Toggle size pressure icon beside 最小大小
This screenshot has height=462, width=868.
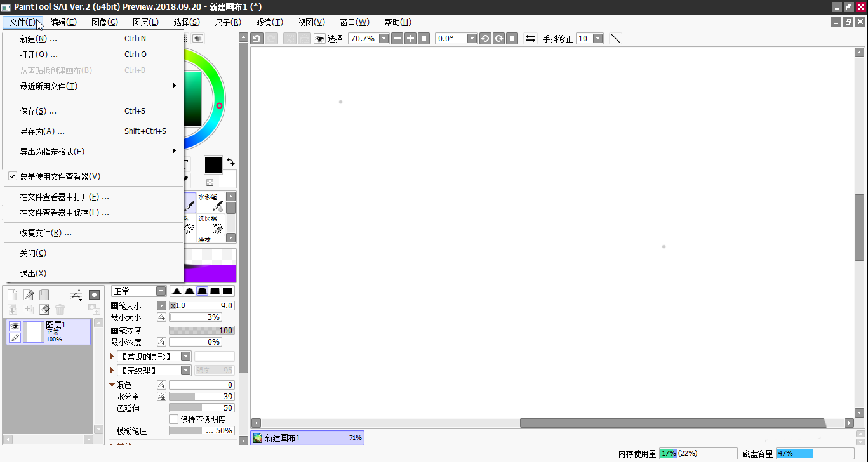click(x=161, y=317)
